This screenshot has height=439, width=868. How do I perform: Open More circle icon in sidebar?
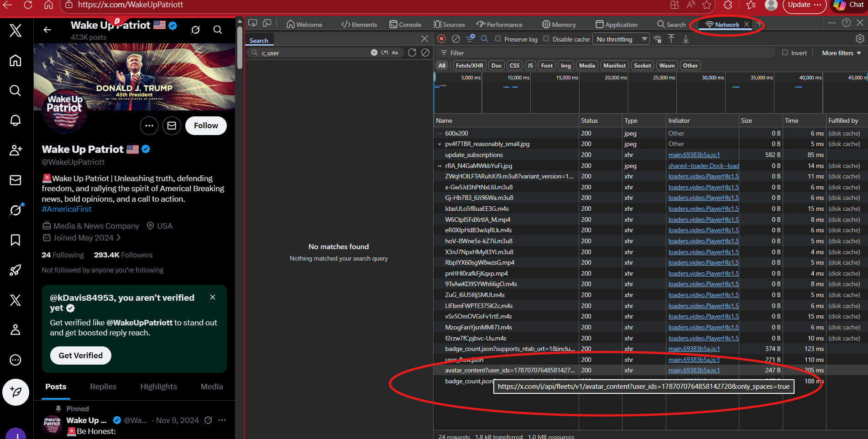tap(16, 360)
